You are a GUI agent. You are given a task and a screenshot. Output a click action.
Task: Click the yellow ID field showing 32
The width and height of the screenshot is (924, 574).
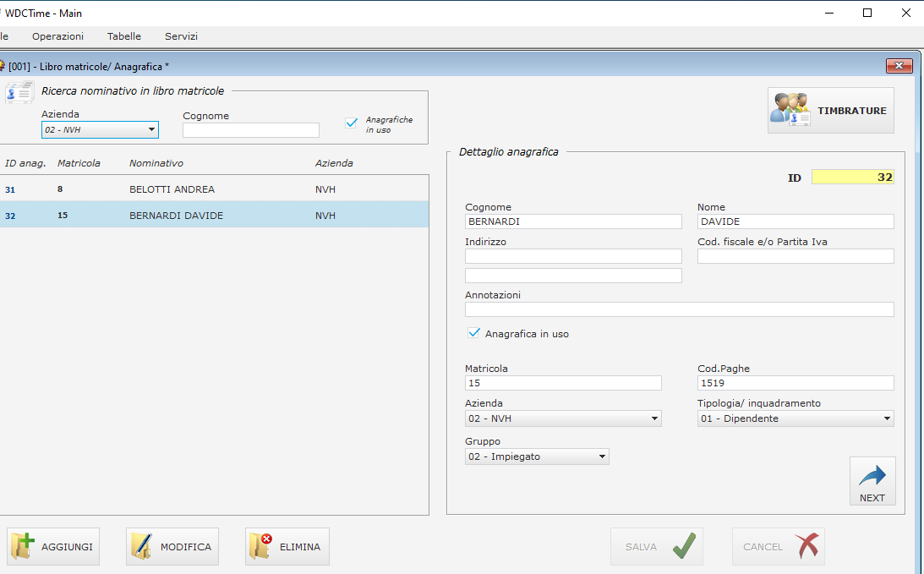click(853, 177)
